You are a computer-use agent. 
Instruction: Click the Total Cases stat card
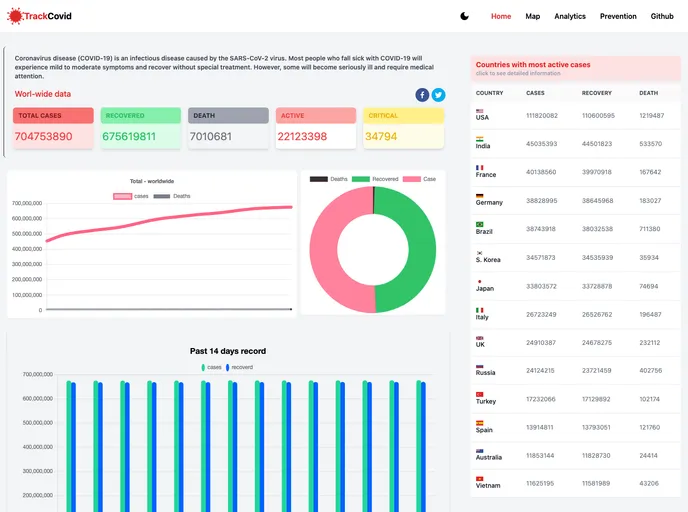click(57, 130)
